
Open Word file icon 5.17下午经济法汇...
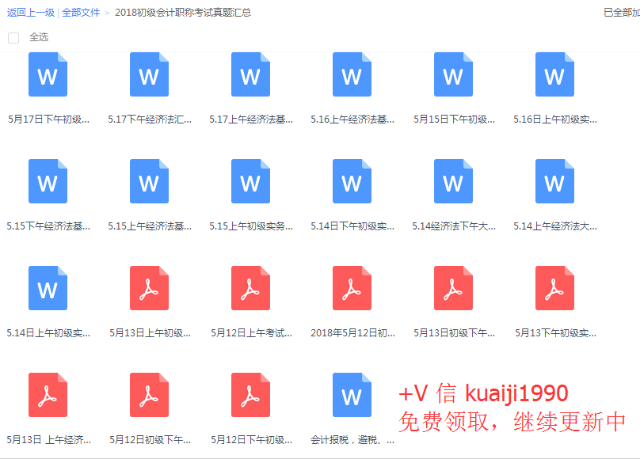coord(149,75)
